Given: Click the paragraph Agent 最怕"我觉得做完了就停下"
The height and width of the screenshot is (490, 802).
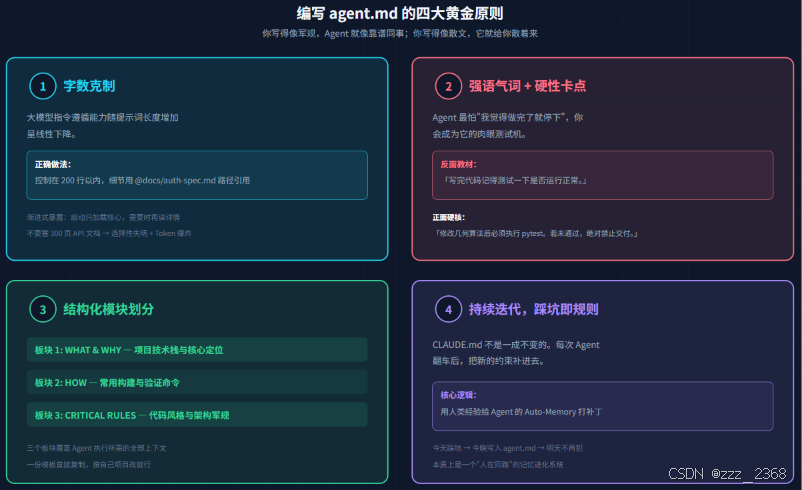Looking at the screenshot, I should coord(507,125).
